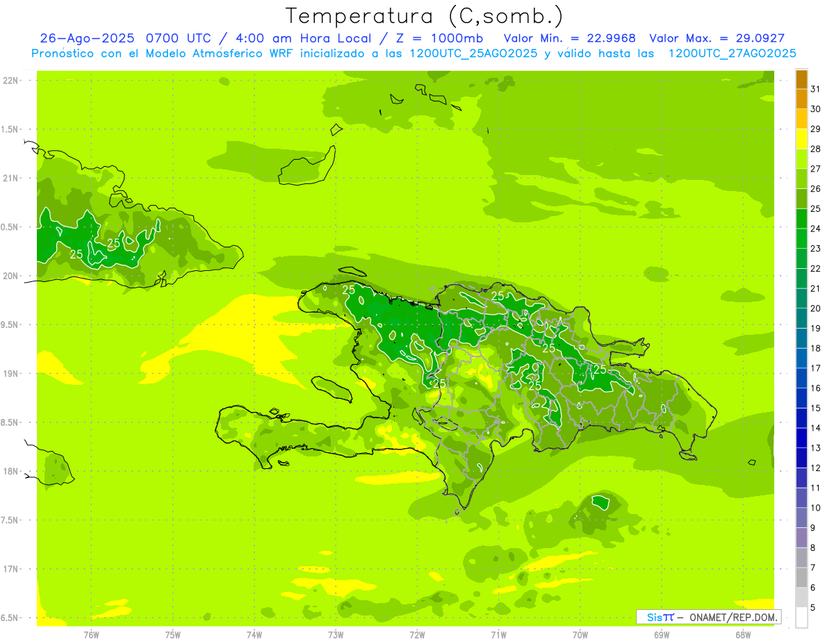This screenshot has width=834, height=644.
Task: Click the green legend swatch between 23 and 24
Action: click(x=801, y=239)
